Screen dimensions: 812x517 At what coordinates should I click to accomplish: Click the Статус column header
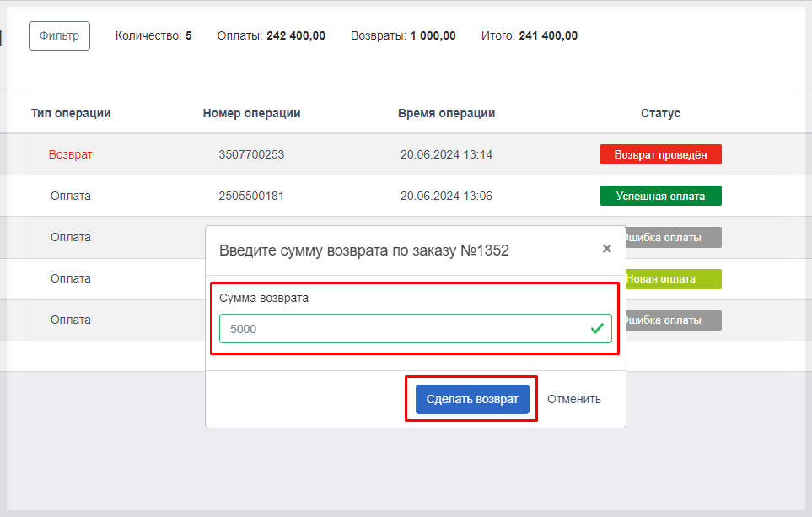tap(660, 113)
